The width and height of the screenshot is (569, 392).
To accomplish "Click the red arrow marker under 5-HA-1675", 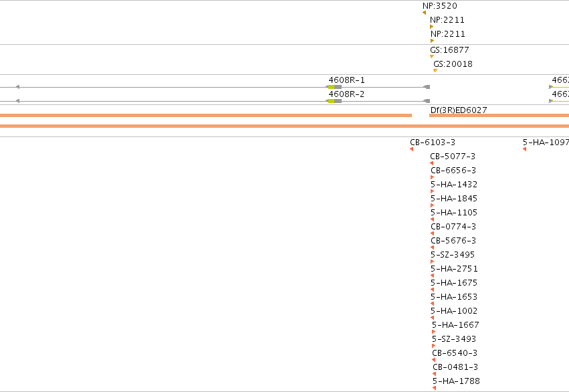I will click(432, 290).
